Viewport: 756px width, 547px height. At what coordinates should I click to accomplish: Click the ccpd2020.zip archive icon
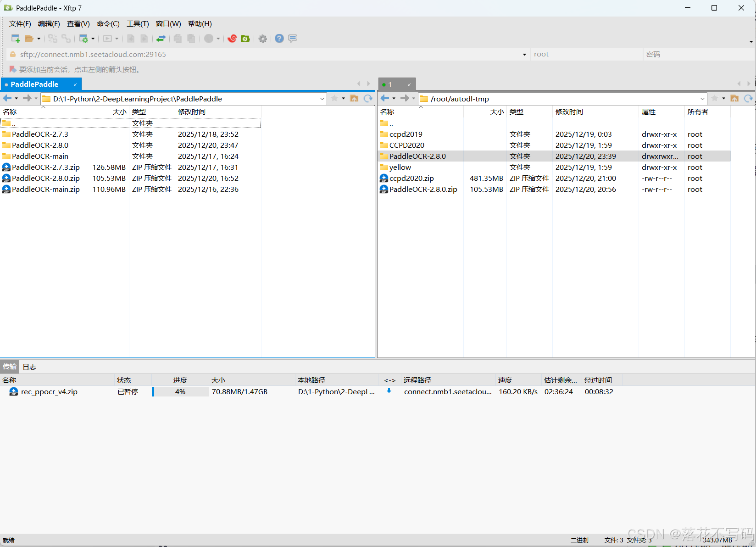[x=384, y=178]
